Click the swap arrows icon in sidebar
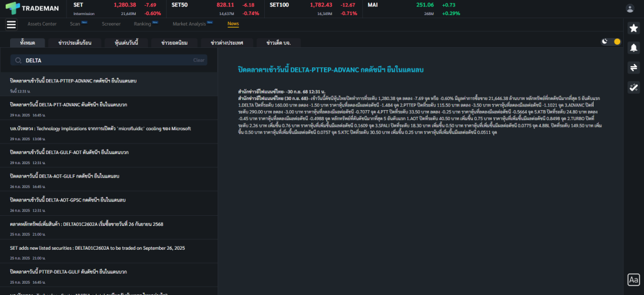644x295 pixels. point(633,68)
